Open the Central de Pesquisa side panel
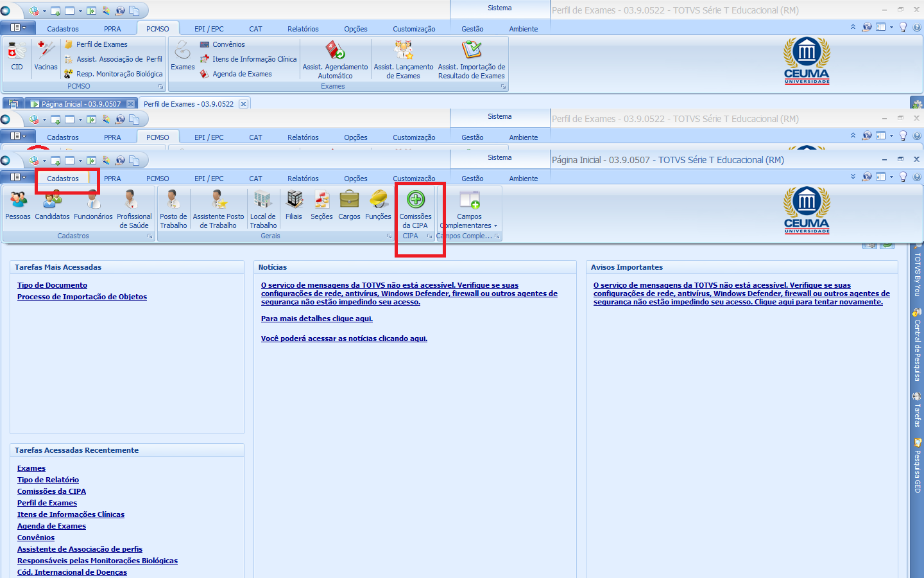 point(918,345)
